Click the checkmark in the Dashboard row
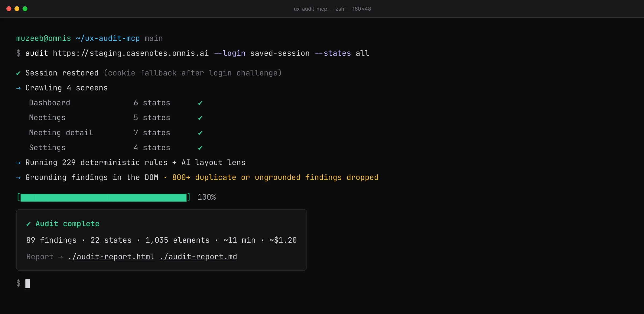 (x=200, y=103)
